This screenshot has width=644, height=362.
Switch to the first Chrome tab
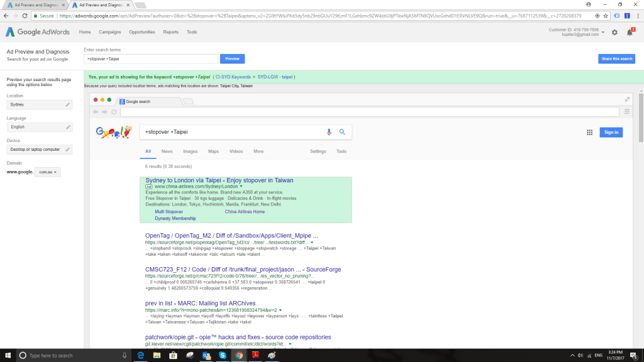click(36, 5)
